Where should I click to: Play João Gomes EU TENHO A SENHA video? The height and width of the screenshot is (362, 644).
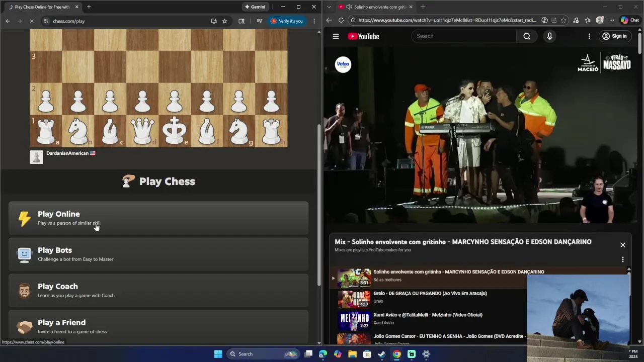point(428,338)
